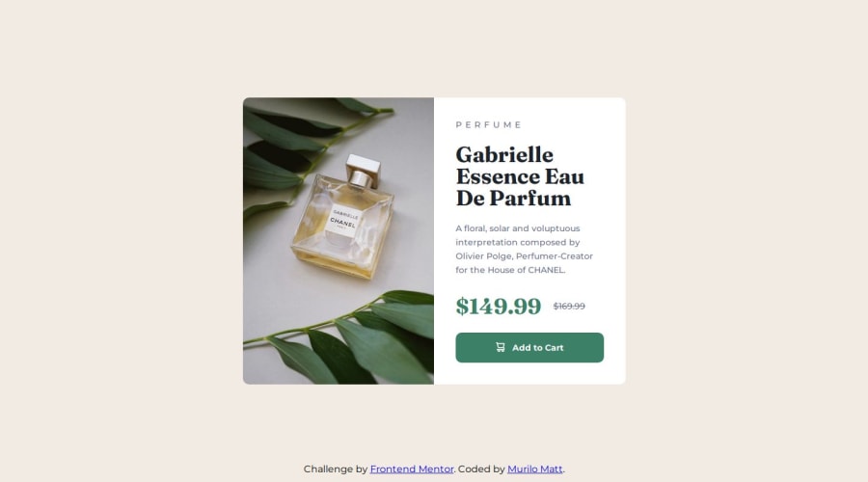
Task: Click the strikethrough $169.99 original price
Action: point(569,306)
